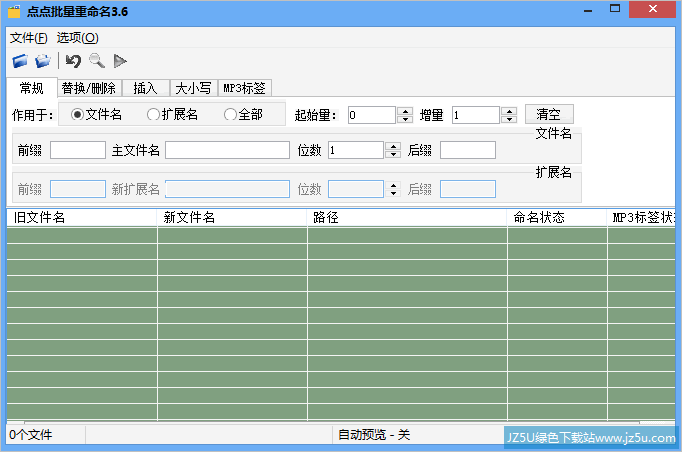This screenshot has height=452, width=682.
Task: Click the extension 前缀 input field
Action: (x=78, y=189)
